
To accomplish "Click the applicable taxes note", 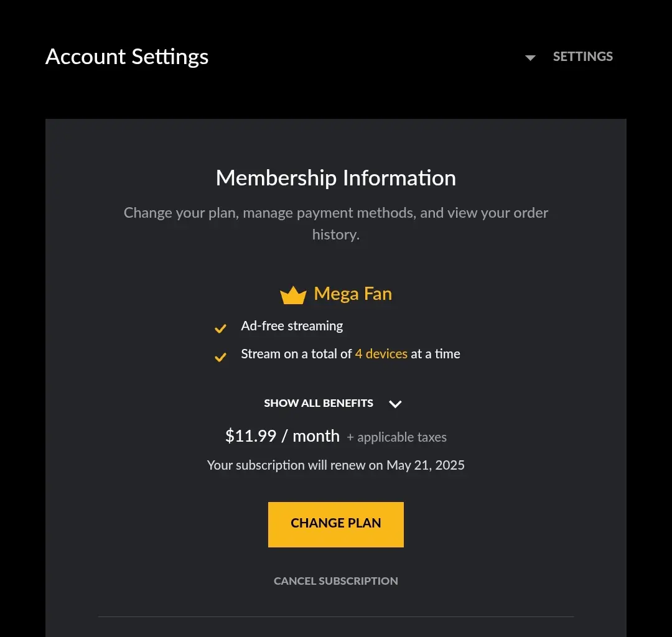I will tap(396, 437).
